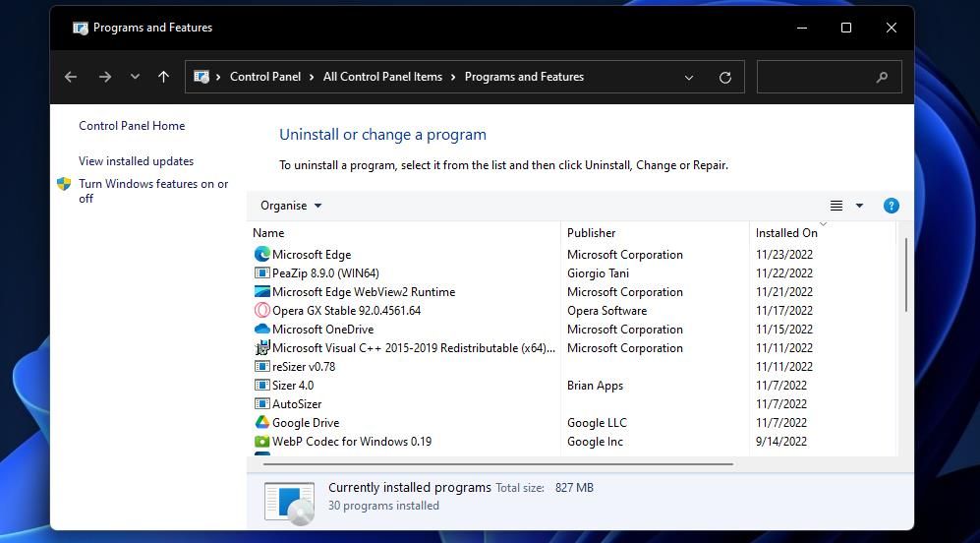Click the search box field
Image resolution: width=980 pixels, height=543 pixels.
(x=829, y=77)
